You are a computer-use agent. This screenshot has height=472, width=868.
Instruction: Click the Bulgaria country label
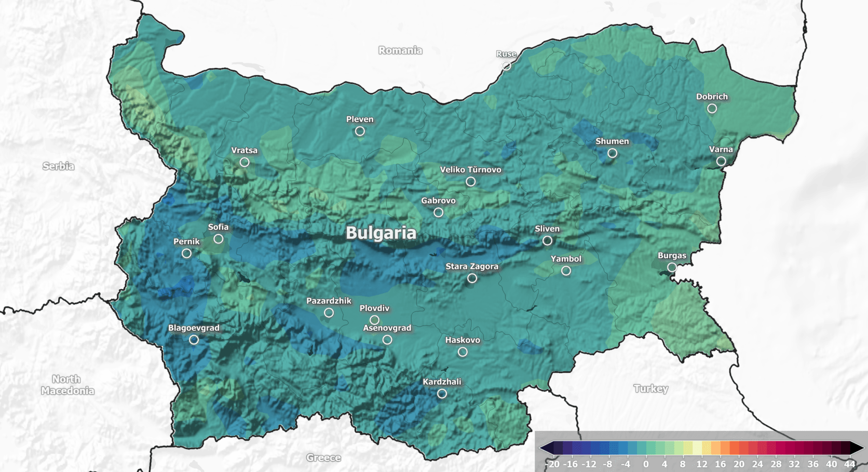(x=381, y=233)
